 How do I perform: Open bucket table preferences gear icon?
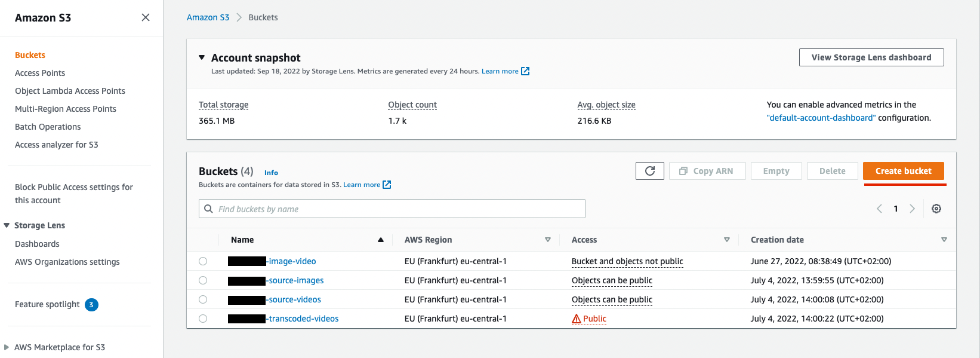point(936,209)
